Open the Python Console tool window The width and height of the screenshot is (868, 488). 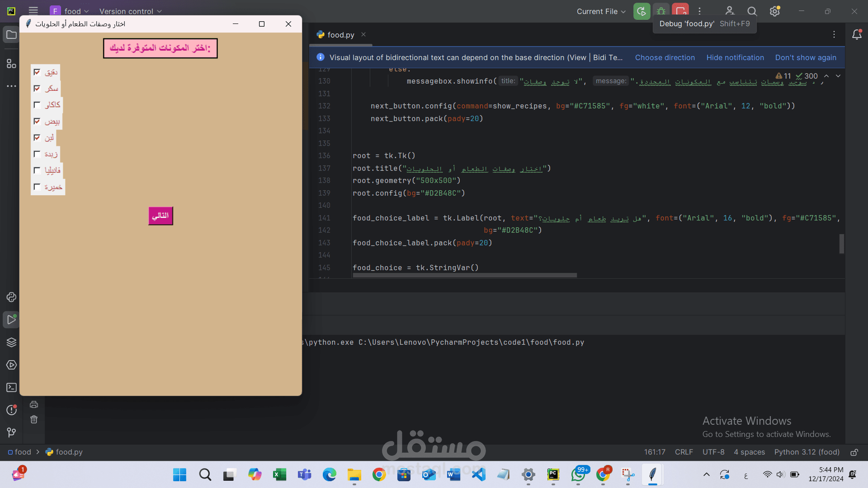[x=11, y=297]
